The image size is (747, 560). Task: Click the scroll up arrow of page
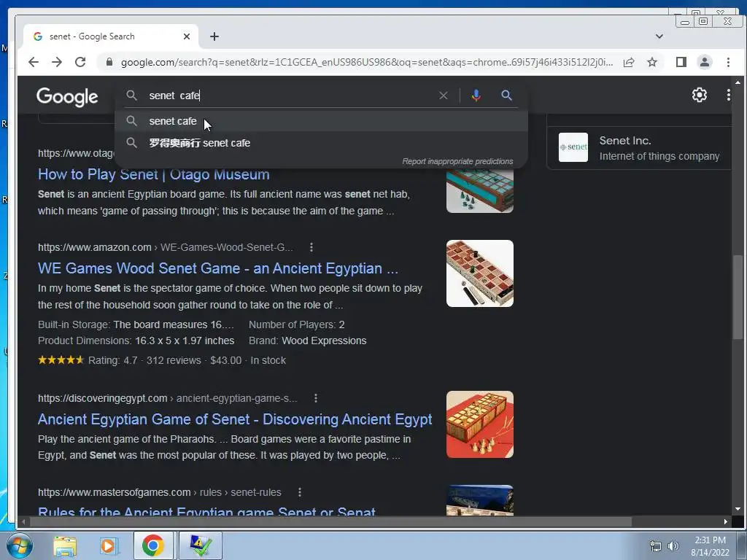click(738, 82)
